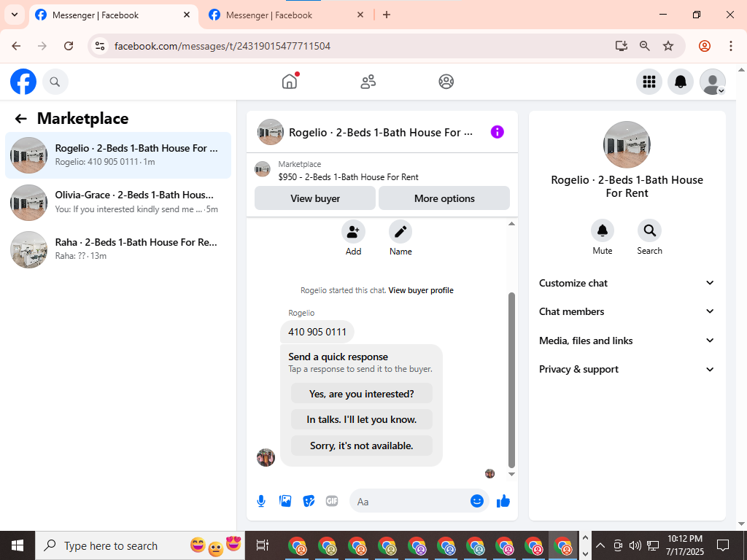Viewport: 747px width, 560px height.
Task: Open Chrome three-dot menu
Action: [x=730, y=46]
